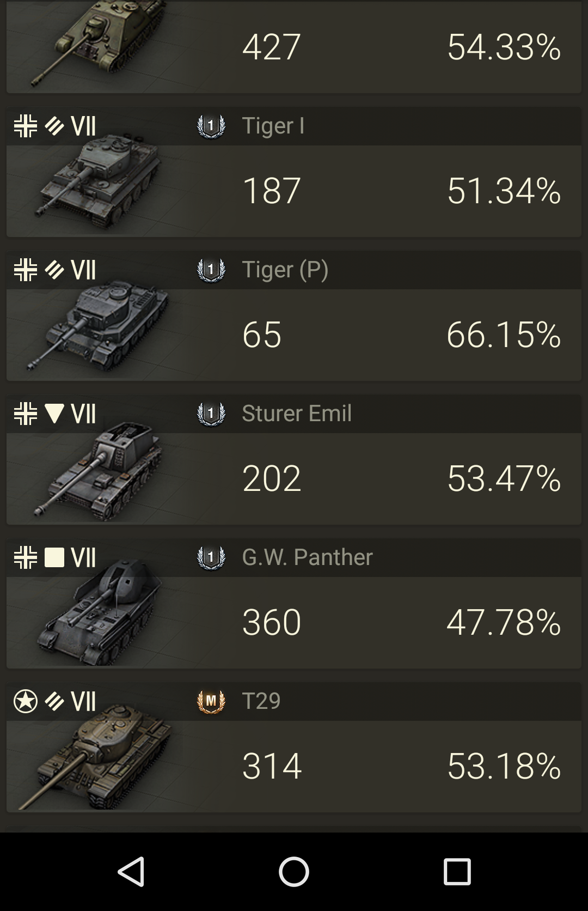This screenshot has height=911, width=588.
Task: Tap the Tiger I mastery badge icon
Action: (211, 126)
